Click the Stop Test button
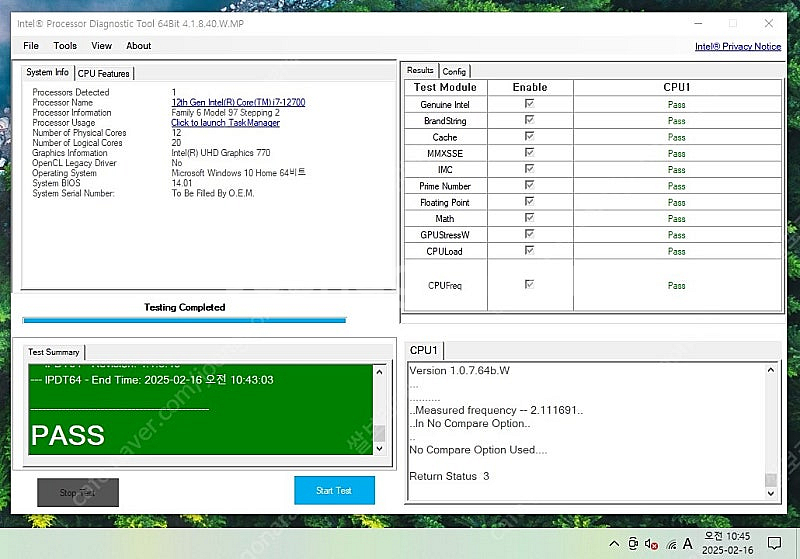Screen dimensions: 800x559 (x=78, y=492)
